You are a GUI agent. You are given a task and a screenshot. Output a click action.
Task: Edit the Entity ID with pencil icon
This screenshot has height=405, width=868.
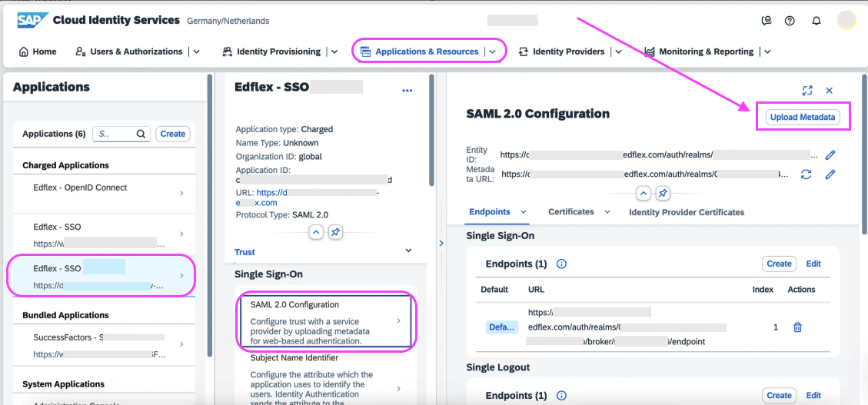click(830, 155)
